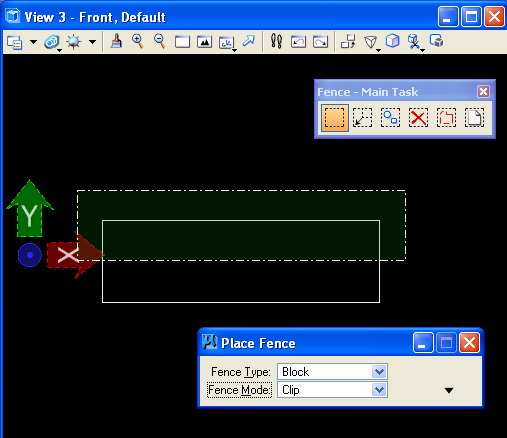Open the Fence Mode dropdown
Screen dimensions: 507x438
[332, 390]
